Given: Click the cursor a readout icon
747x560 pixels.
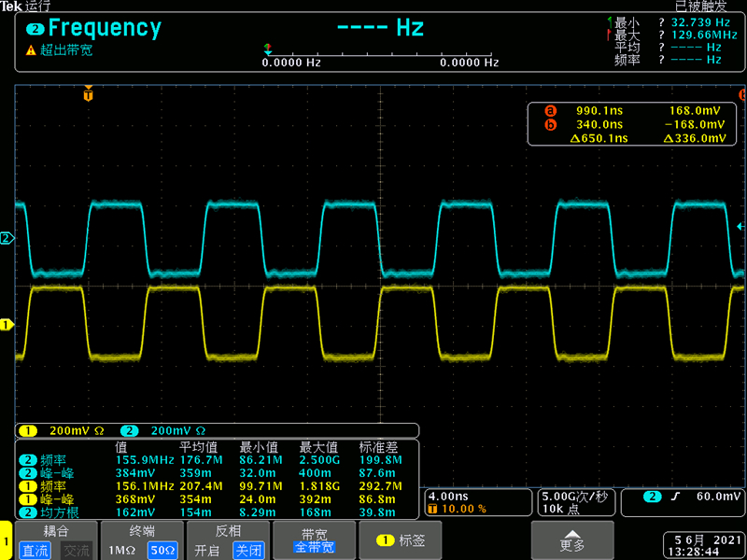Looking at the screenshot, I should (x=550, y=109).
